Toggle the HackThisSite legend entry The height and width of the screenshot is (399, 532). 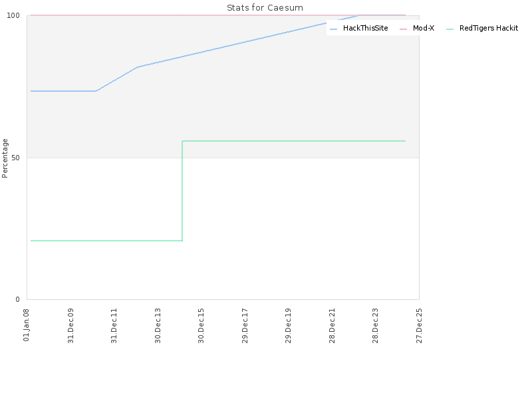pyautogui.click(x=359, y=28)
